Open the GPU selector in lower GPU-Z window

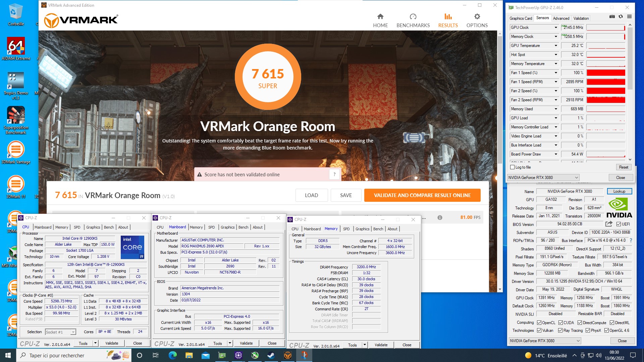[x=545, y=341]
